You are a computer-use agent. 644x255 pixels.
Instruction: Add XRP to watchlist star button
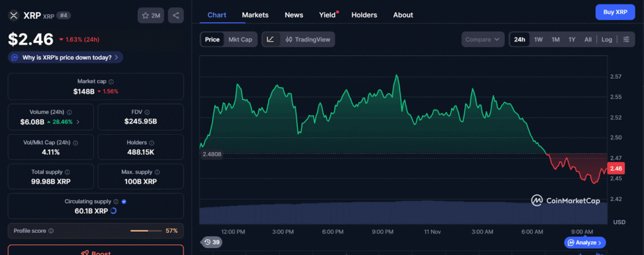pos(151,15)
